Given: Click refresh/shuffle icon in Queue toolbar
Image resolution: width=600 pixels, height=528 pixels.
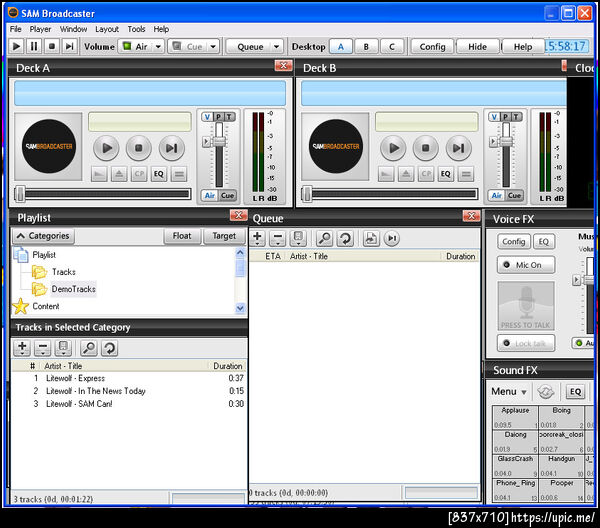Looking at the screenshot, I should coord(346,238).
